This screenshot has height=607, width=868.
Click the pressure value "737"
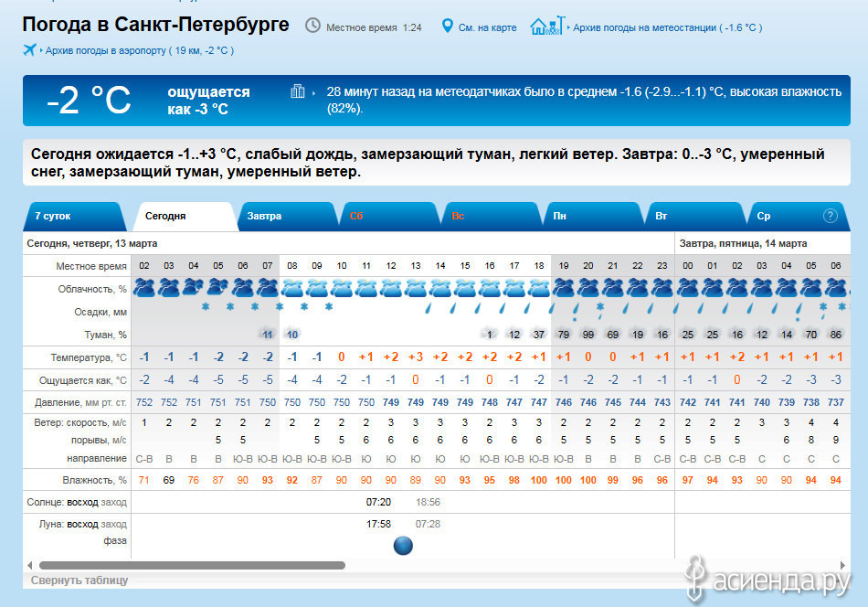836,402
